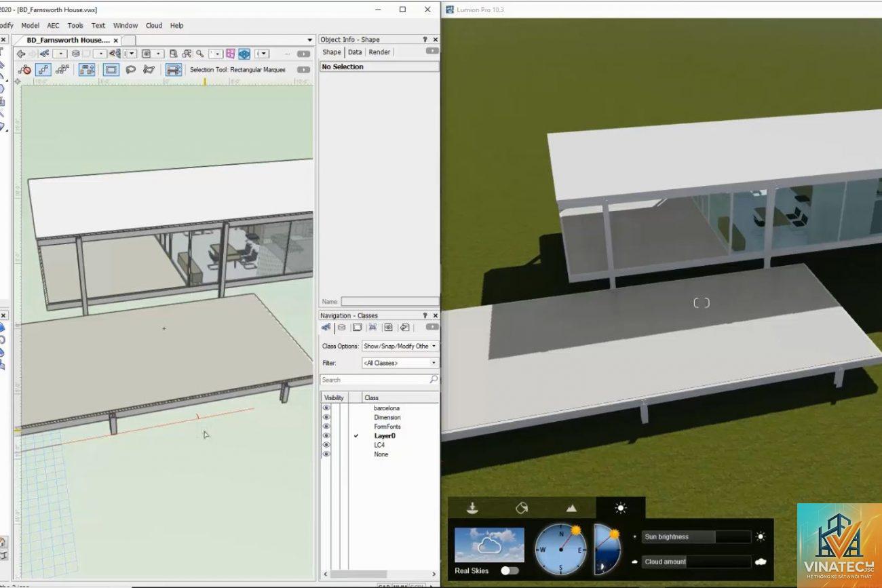Click the Fit to Objects icon
The height and width of the screenshot is (588, 882).
pos(186,54)
